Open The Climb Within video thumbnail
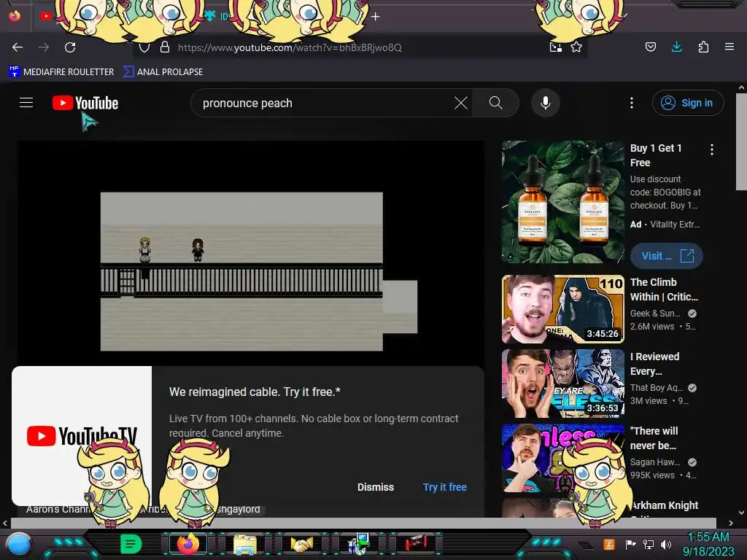 click(x=562, y=309)
